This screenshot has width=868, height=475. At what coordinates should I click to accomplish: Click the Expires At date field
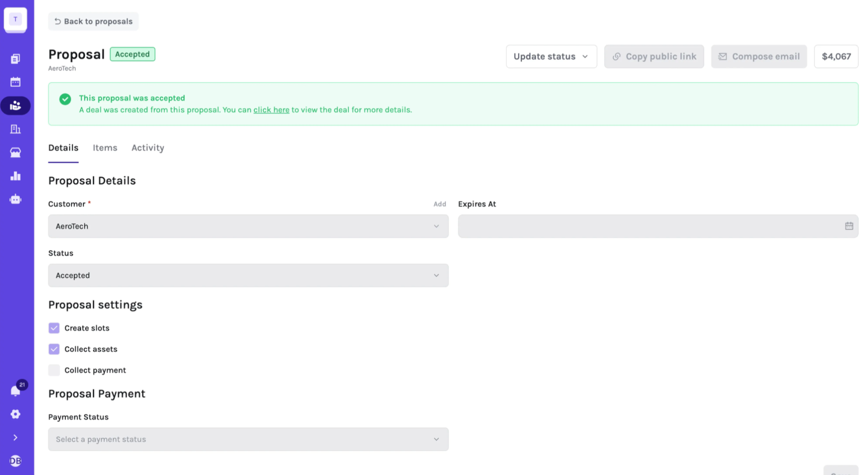658,226
